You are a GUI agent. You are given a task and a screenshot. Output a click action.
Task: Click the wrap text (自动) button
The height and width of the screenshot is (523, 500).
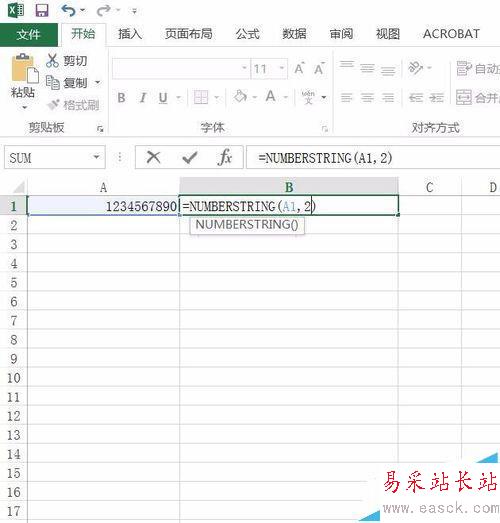478,69
